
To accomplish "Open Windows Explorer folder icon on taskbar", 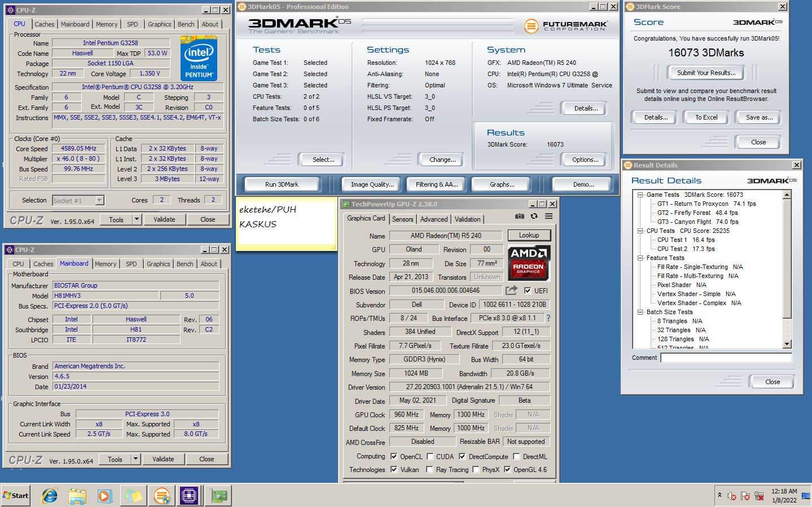I will (x=77, y=496).
